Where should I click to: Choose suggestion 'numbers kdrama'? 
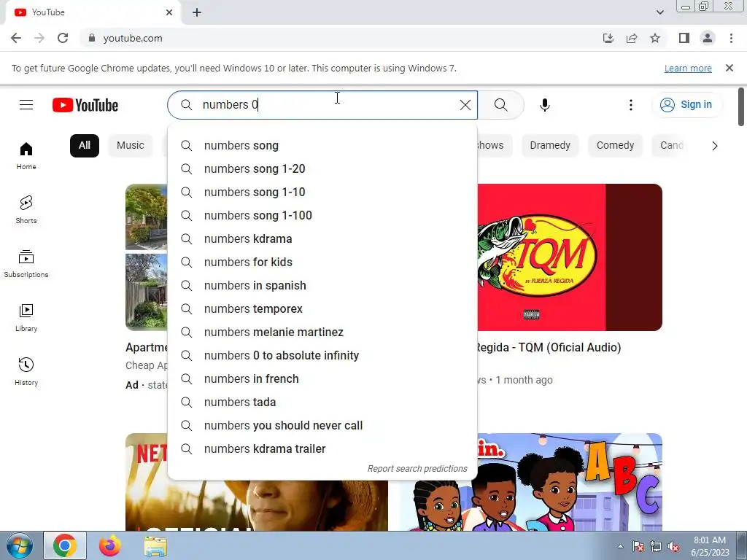point(322,238)
